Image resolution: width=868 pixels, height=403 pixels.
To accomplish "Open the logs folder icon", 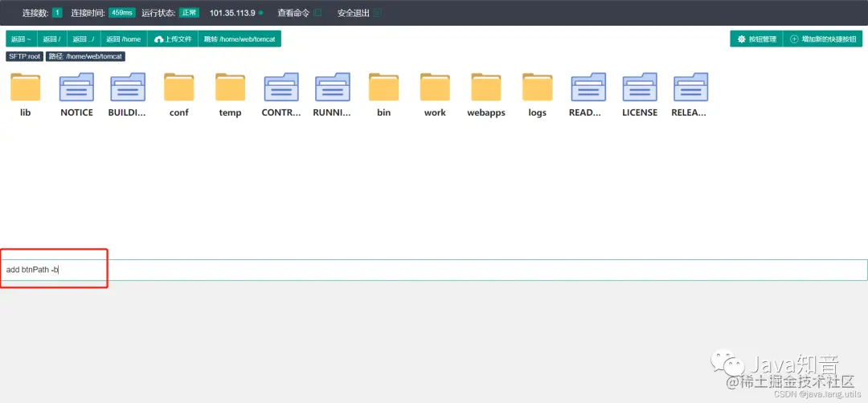I will [x=538, y=87].
